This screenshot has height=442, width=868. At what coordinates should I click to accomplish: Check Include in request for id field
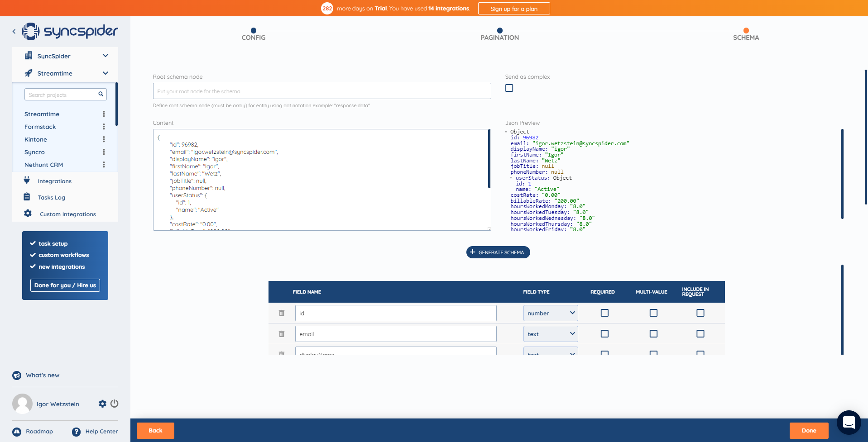point(700,313)
